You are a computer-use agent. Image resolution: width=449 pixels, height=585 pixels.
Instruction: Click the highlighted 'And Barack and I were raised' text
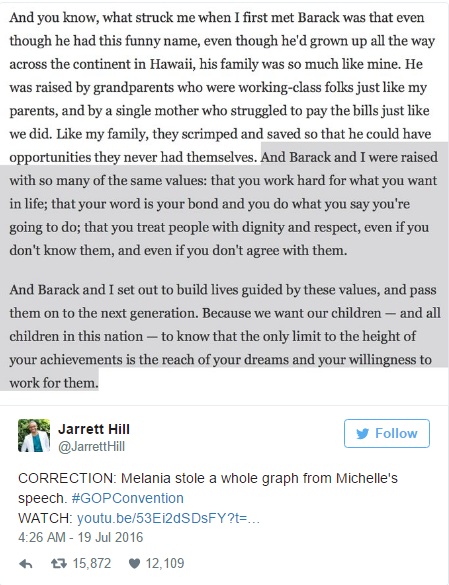point(349,157)
